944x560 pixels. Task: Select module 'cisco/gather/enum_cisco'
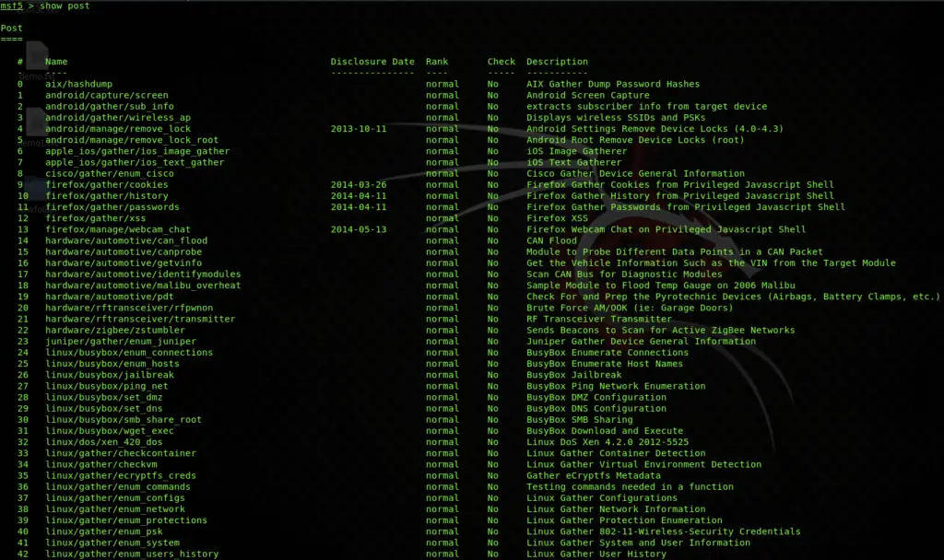pos(110,174)
